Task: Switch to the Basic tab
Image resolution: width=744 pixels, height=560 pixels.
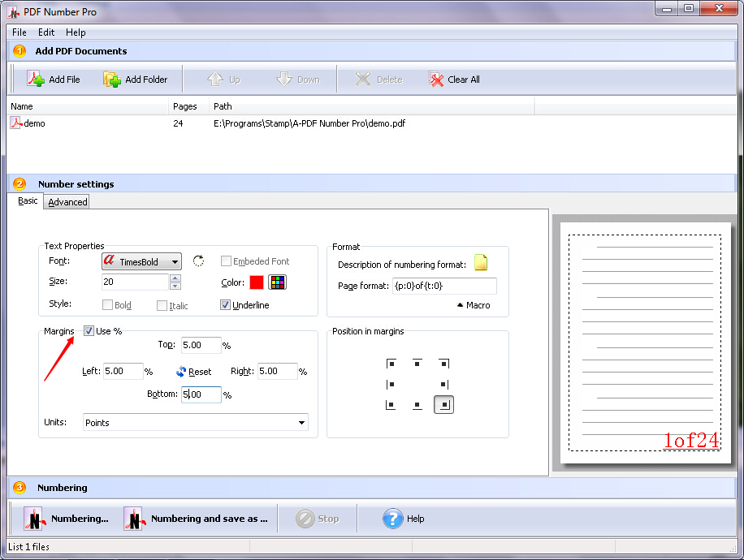Action: [28, 201]
